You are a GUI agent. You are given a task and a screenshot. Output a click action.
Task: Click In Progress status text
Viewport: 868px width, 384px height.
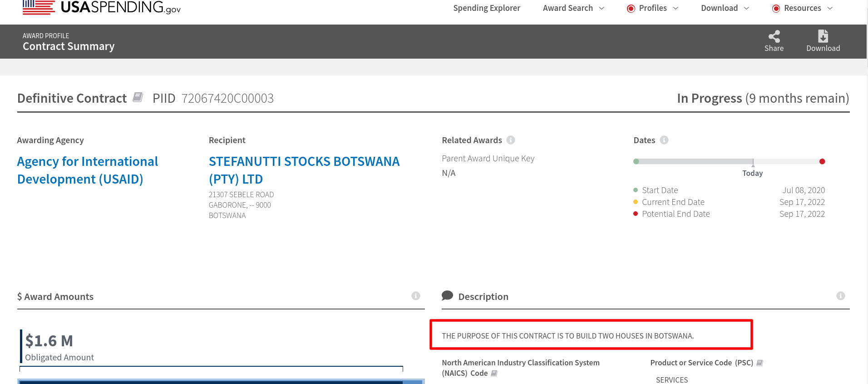point(710,98)
